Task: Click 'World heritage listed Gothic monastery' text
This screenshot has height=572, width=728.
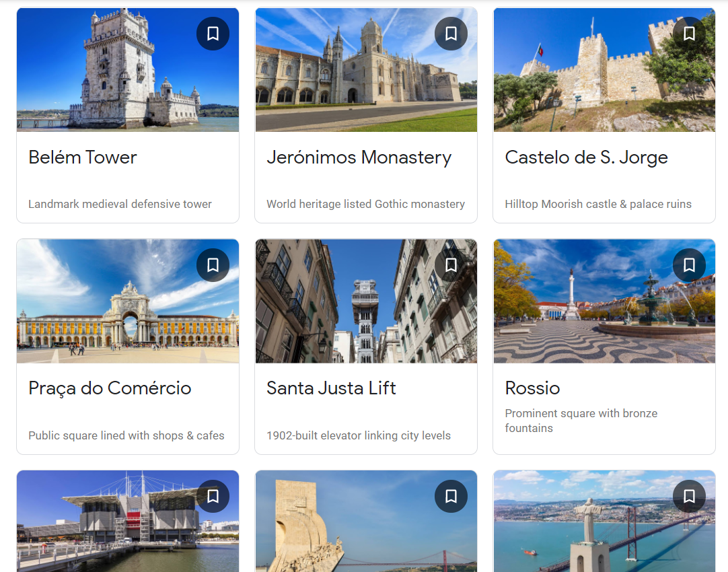Action: click(365, 204)
